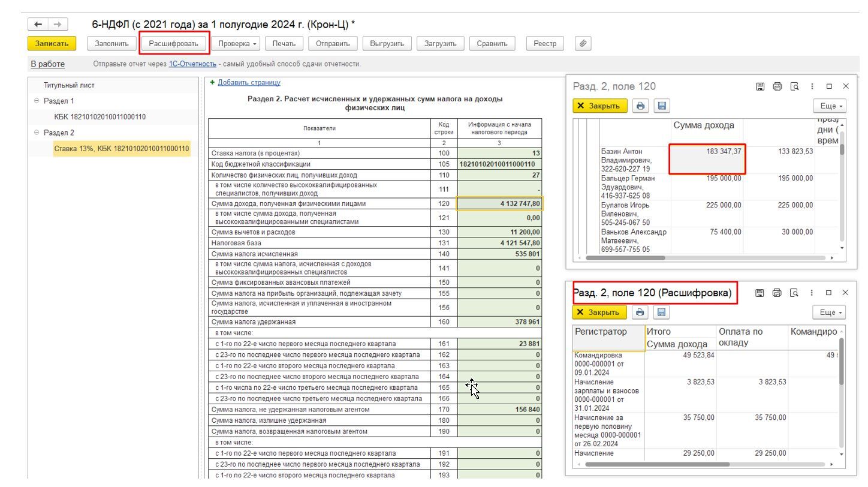Click the line 120 income amount cell
868x487 pixels.
click(499, 204)
